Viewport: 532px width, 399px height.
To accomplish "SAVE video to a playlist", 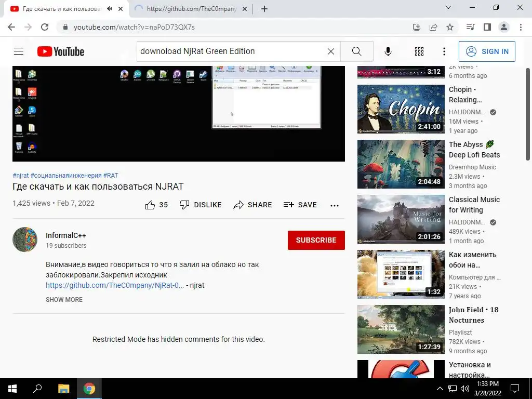I will (300, 205).
